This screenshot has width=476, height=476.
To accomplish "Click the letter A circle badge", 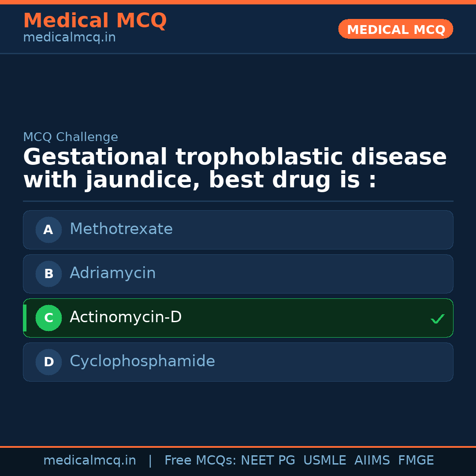I will tap(48, 230).
